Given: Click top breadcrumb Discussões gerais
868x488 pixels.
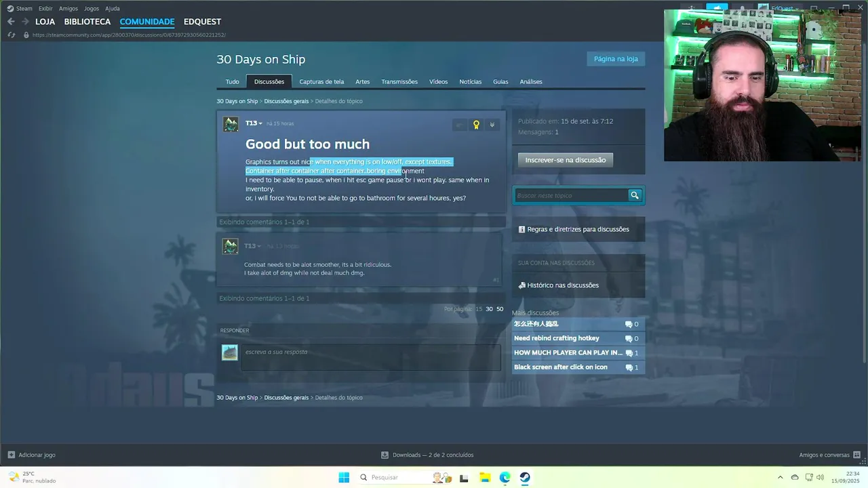Looking at the screenshot, I should (286, 101).
